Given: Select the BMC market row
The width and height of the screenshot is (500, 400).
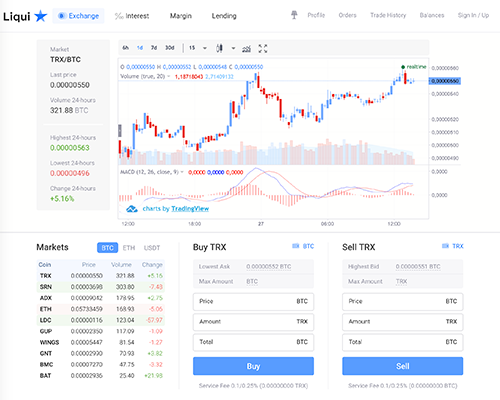Looking at the screenshot, I should 101,365.
